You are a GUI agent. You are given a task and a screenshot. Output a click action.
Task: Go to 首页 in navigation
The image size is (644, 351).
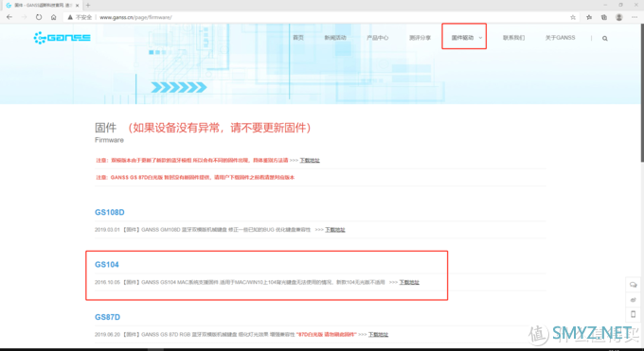(x=298, y=38)
